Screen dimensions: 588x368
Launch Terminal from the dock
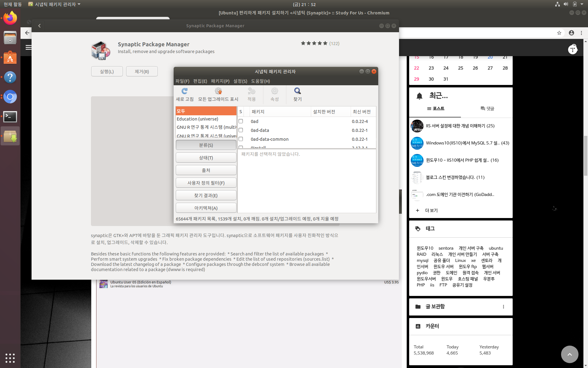(10, 117)
